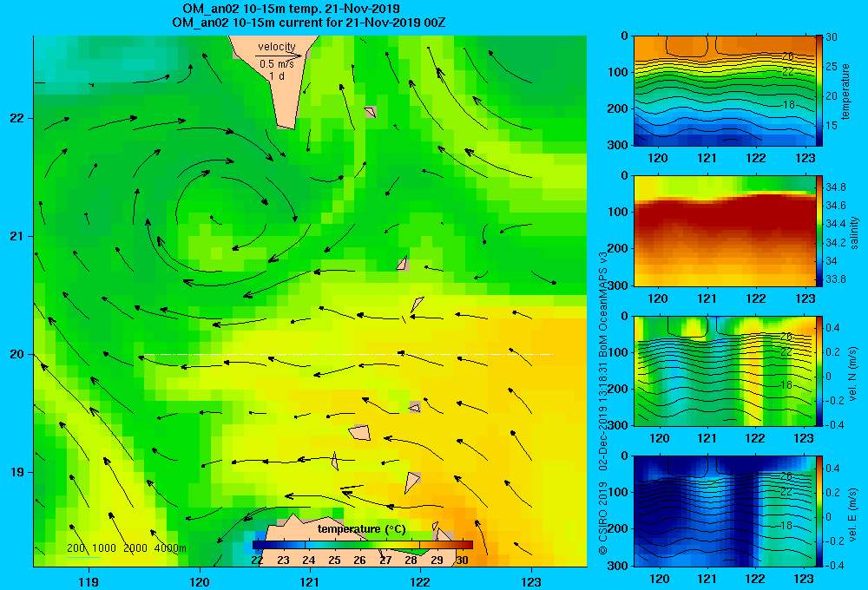Click the eastward velocity depth-section panel

click(x=725, y=511)
